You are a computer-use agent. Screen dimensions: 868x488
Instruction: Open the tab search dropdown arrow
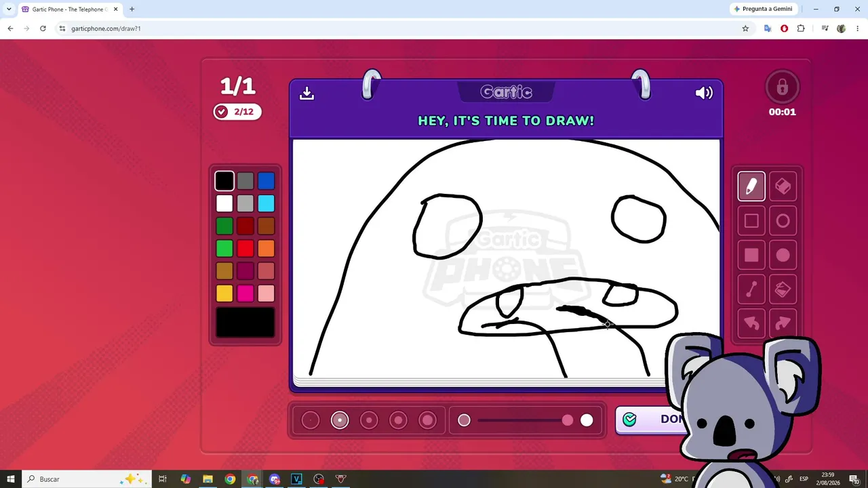(x=9, y=9)
